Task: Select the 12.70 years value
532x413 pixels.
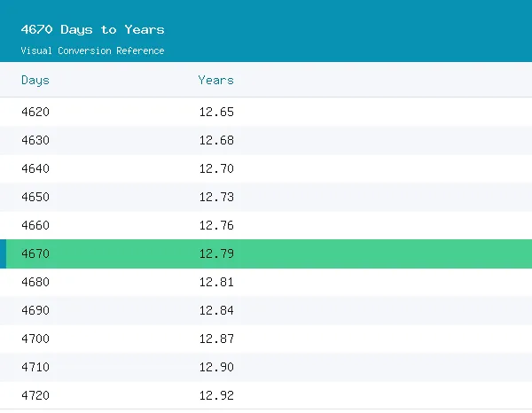Action: [x=216, y=168]
